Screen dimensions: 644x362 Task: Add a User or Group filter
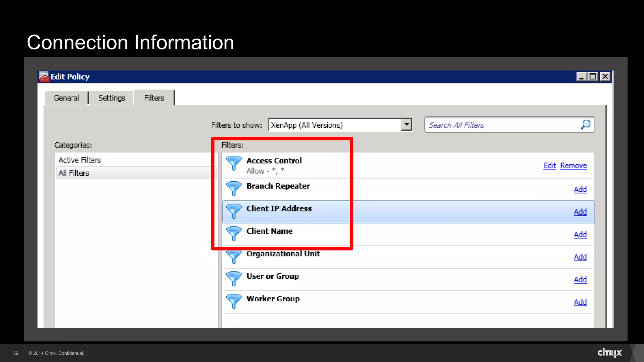[580, 280]
